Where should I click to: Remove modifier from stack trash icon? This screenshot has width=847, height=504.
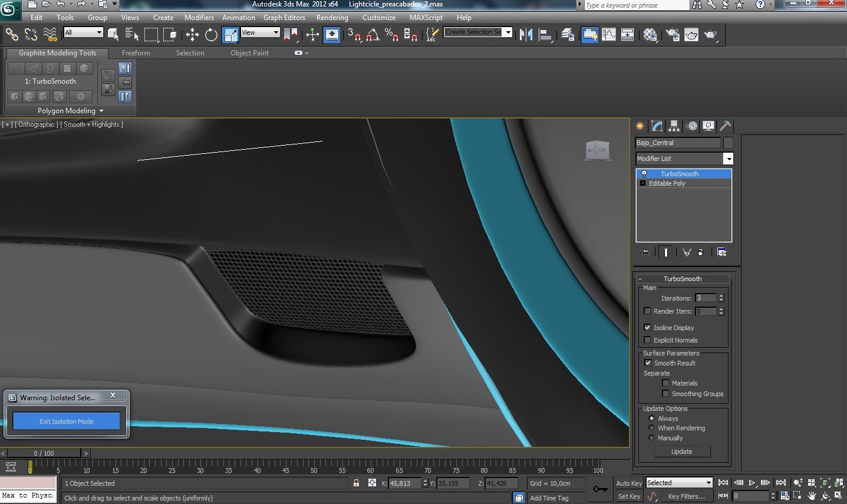coord(700,252)
